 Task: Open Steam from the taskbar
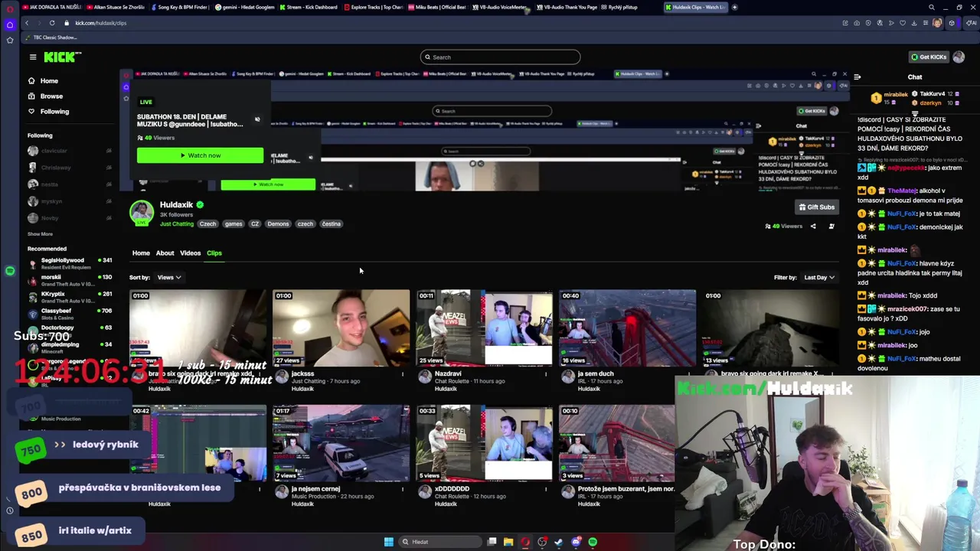coord(559,542)
